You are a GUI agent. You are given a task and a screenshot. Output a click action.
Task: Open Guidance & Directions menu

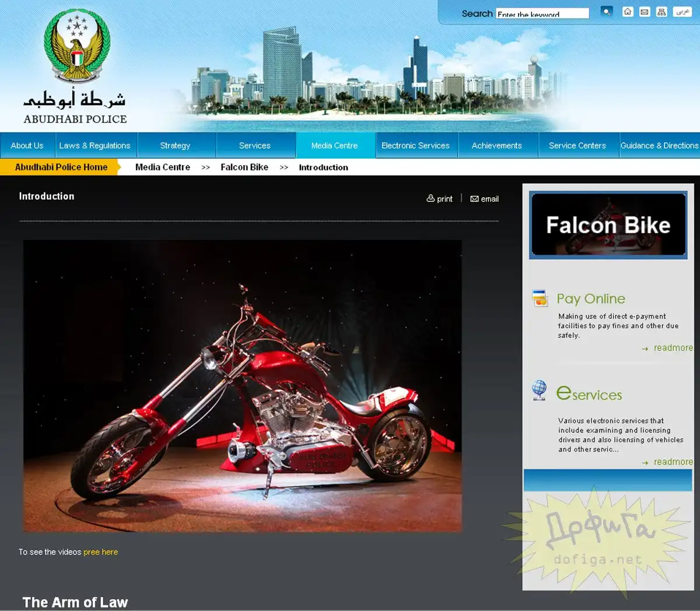pos(659,145)
